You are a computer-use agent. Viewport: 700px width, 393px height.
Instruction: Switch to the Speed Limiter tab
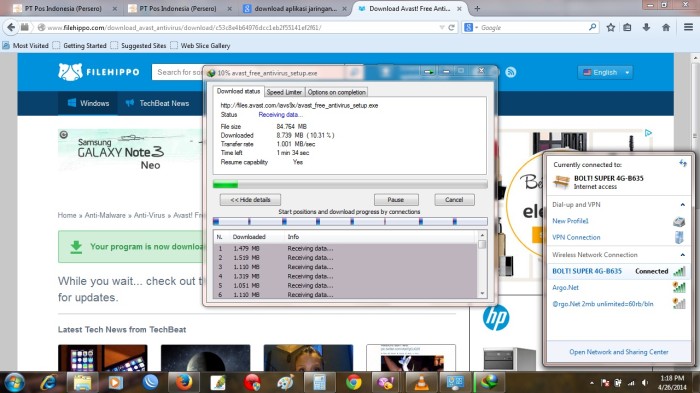284,92
